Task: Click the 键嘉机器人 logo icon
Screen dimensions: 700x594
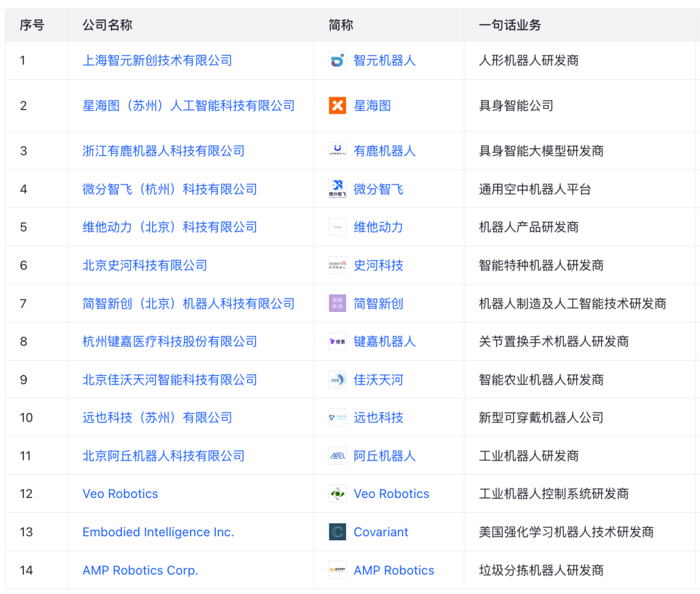Action: tap(338, 341)
